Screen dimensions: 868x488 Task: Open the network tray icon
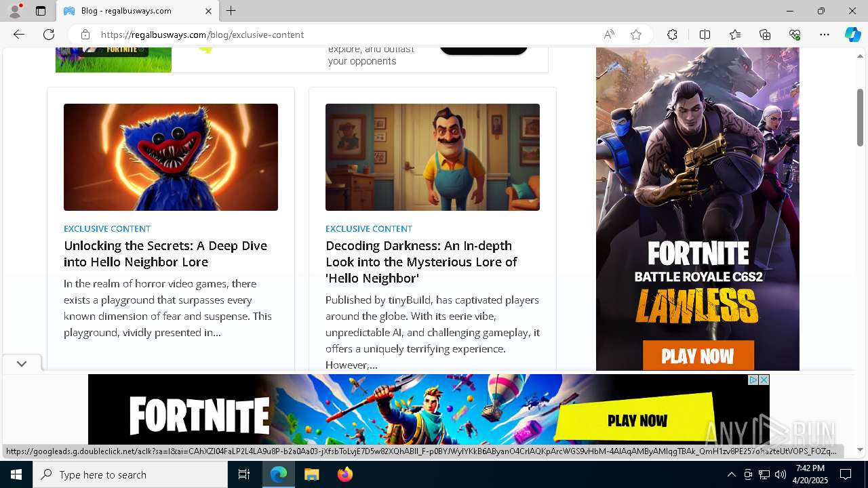[764, 474]
